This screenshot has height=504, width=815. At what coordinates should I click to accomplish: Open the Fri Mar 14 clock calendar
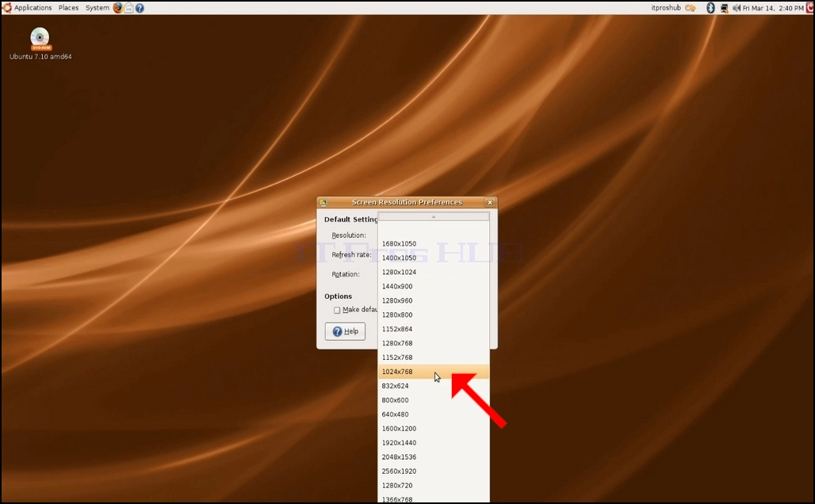[773, 8]
